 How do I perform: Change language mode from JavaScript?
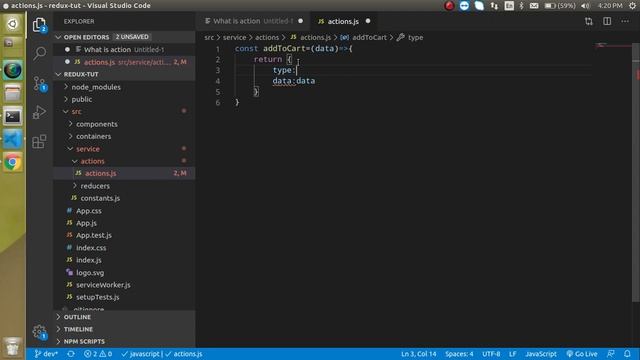[x=541, y=354]
